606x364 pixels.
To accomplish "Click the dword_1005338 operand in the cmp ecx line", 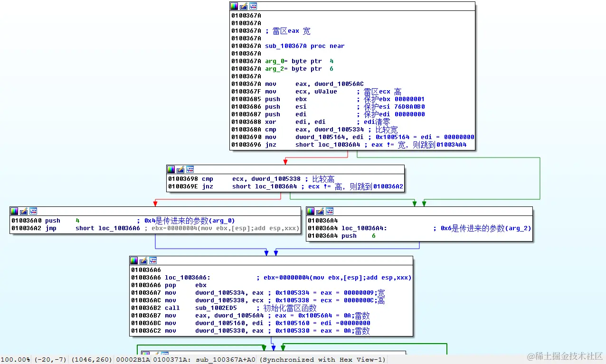I will [276, 179].
